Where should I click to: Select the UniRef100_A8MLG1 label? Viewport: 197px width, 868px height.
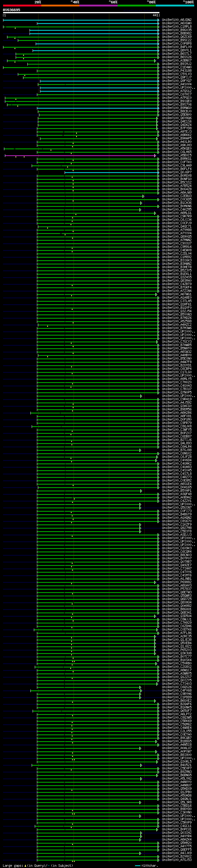coord(177,213)
